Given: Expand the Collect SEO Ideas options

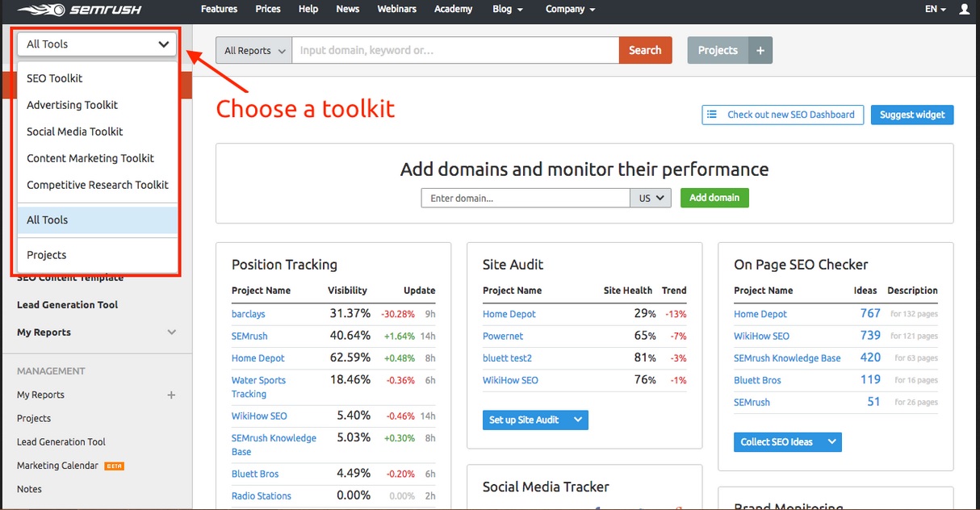Looking at the screenshot, I should click(x=832, y=442).
